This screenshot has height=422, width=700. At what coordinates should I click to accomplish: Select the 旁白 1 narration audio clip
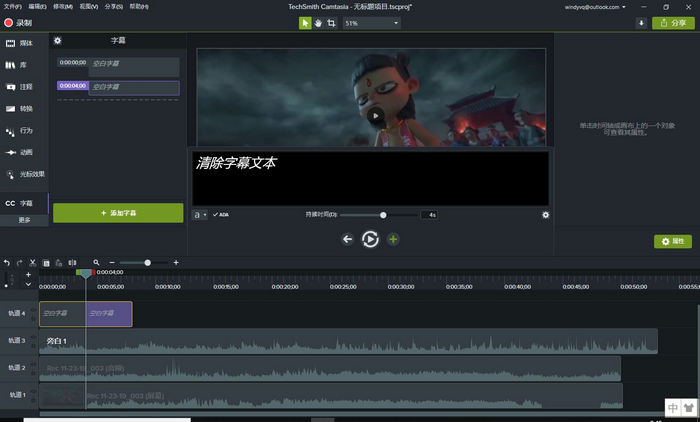point(348,341)
